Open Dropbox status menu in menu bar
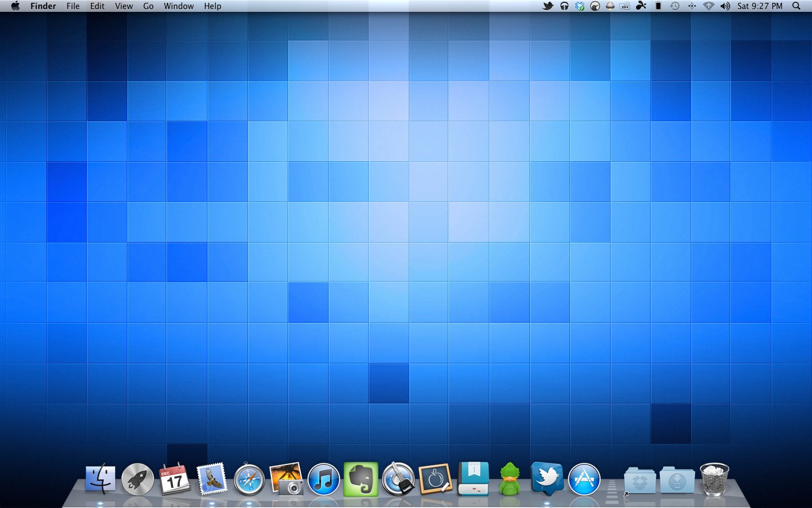The height and width of the screenshot is (508, 812). [x=580, y=6]
